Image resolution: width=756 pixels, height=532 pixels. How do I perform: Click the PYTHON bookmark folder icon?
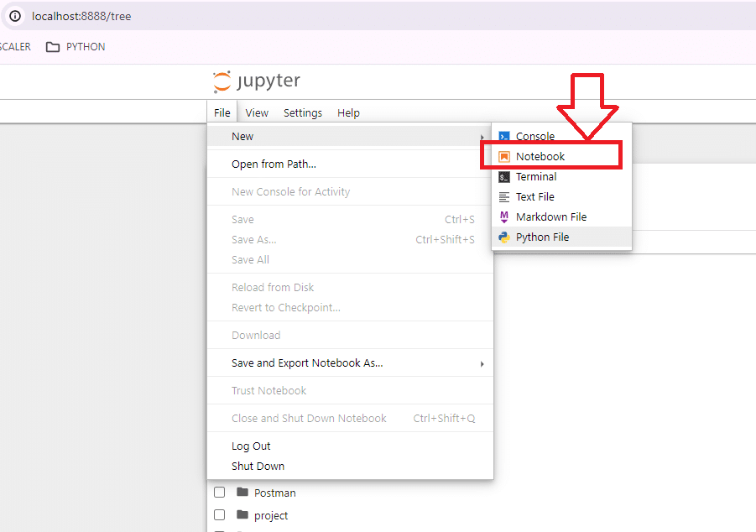(53, 47)
